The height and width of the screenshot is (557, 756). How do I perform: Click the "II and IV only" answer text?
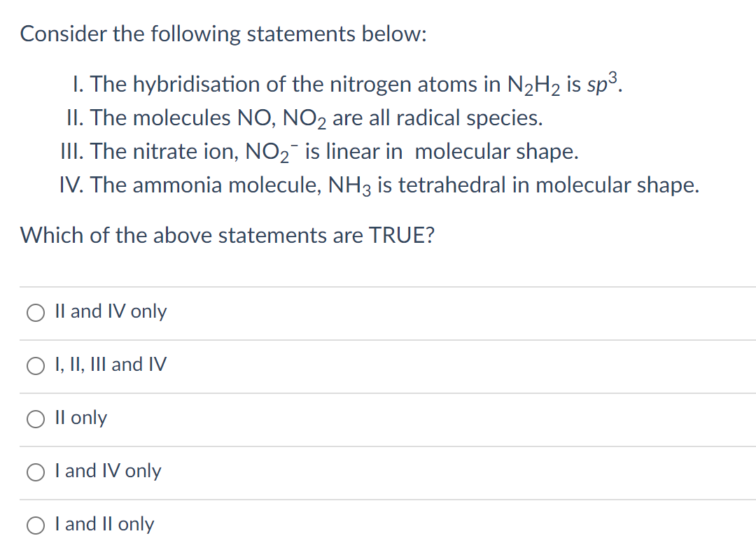(111, 311)
